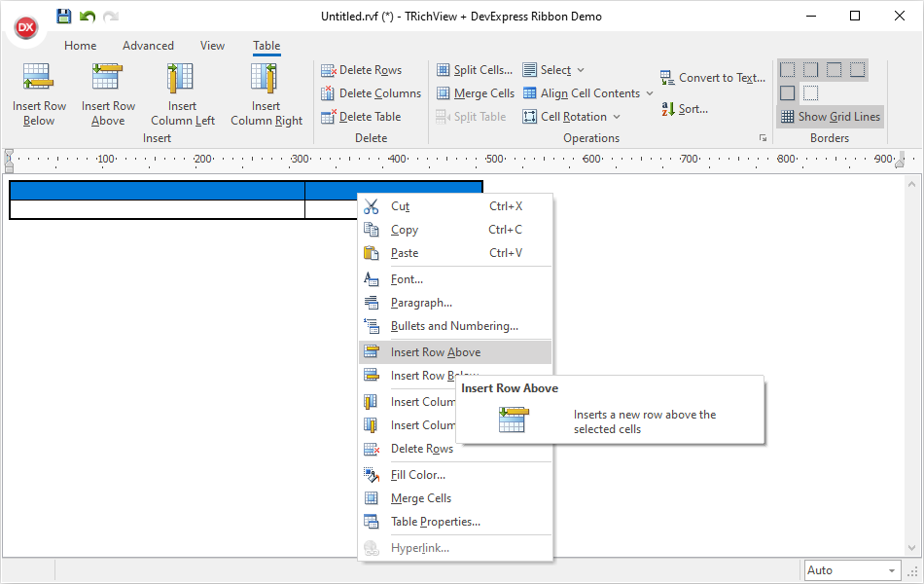This screenshot has height=584, width=924.
Task: Switch to the Advanced ribbon tab
Action: click(x=148, y=46)
